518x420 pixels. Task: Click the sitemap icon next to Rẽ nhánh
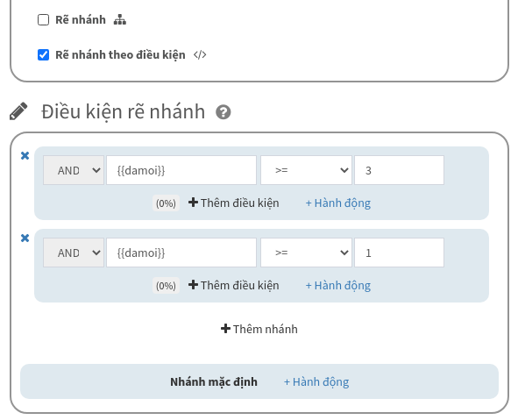click(119, 20)
